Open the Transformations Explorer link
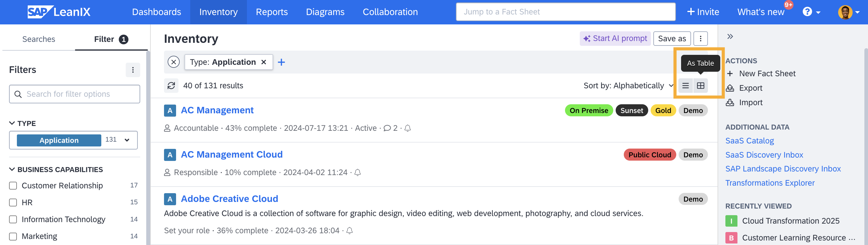Screen dimensions: 868x245 [x=770, y=183]
